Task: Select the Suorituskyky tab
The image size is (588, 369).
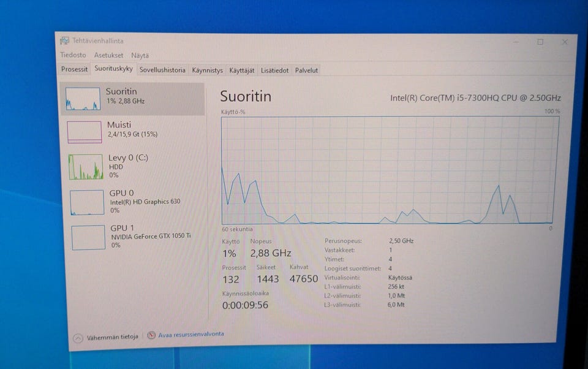Action: click(113, 68)
